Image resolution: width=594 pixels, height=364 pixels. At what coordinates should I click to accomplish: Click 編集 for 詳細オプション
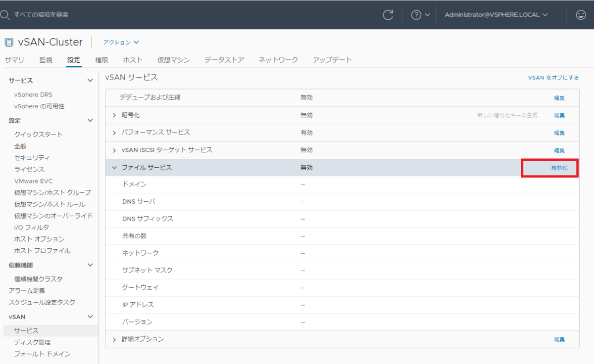click(x=559, y=339)
